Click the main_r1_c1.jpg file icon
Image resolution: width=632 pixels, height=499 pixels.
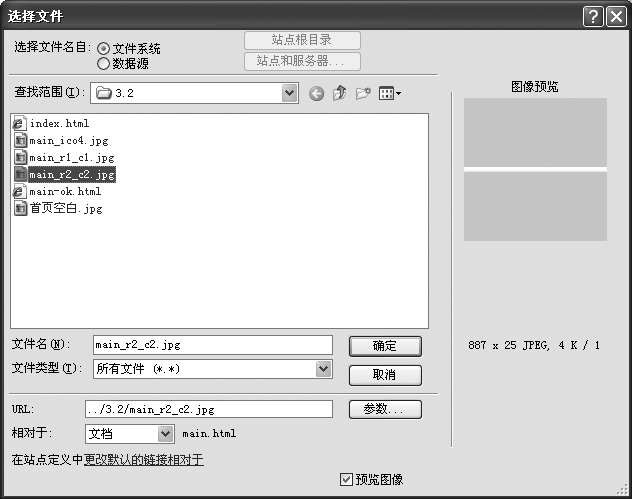(x=20, y=157)
